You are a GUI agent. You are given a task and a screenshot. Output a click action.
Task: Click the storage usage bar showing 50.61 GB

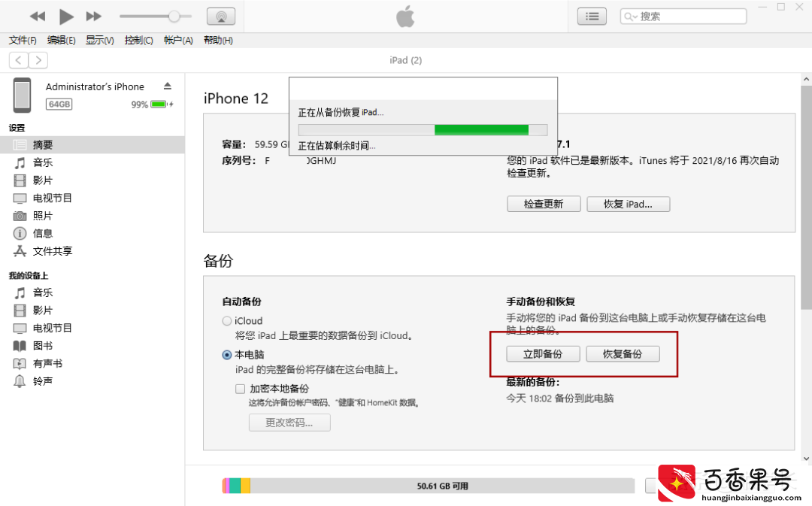429,486
